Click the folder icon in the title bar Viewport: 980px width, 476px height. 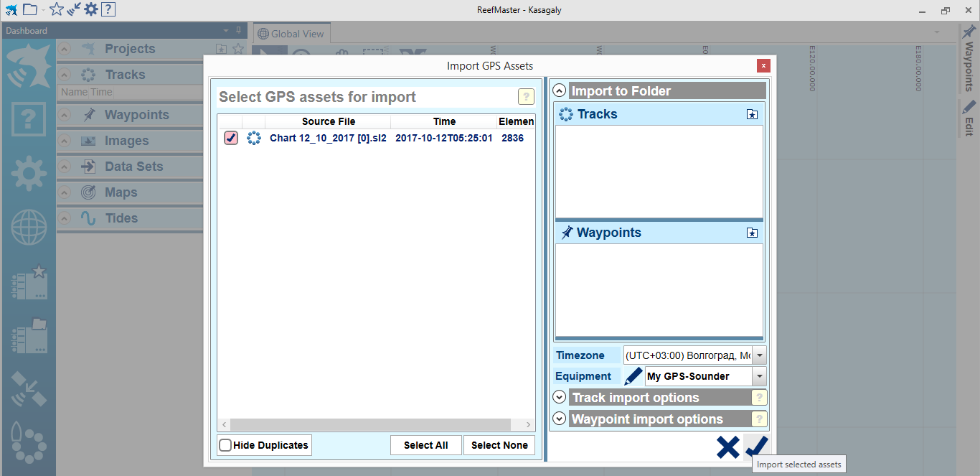[x=30, y=9]
